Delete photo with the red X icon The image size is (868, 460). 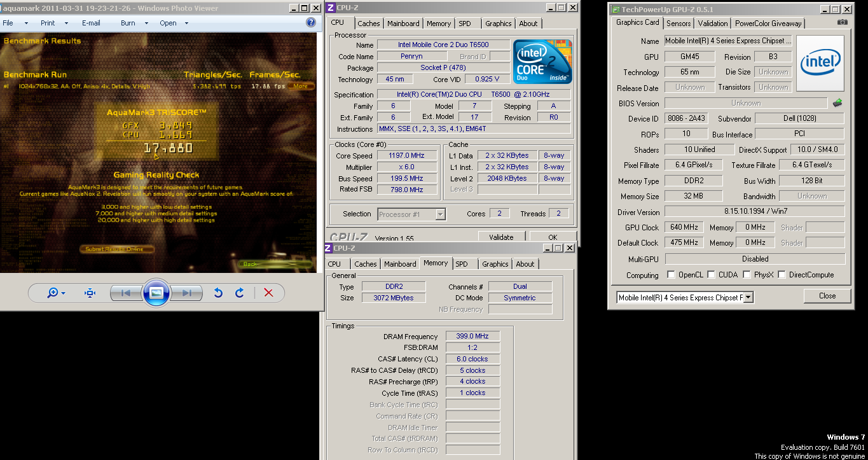coord(268,293)
